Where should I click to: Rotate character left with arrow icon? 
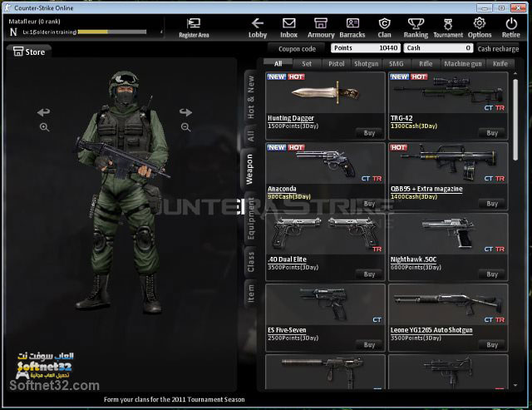click(44, 111)
